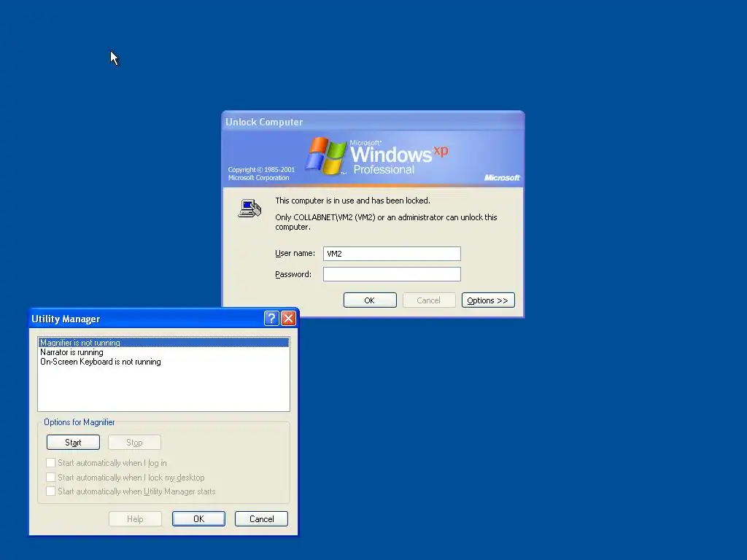Click the disabled Stop button

pyautogui.click(x=134, y=443)
